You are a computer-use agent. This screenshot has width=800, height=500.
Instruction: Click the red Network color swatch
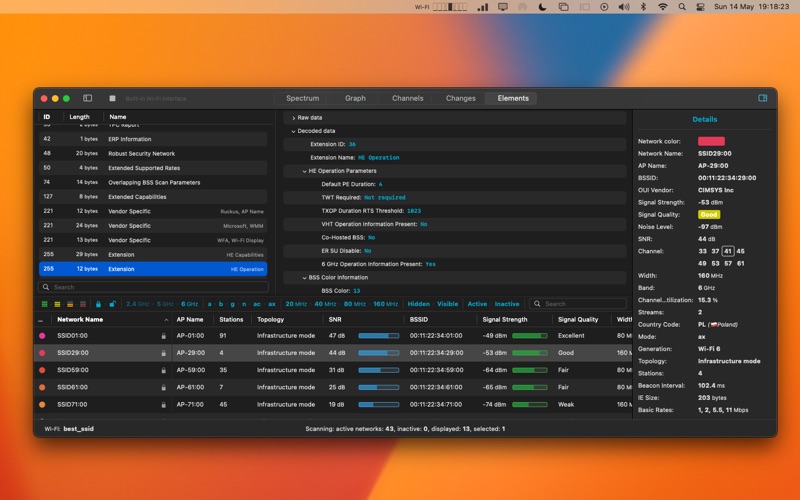tap(711, 141)
